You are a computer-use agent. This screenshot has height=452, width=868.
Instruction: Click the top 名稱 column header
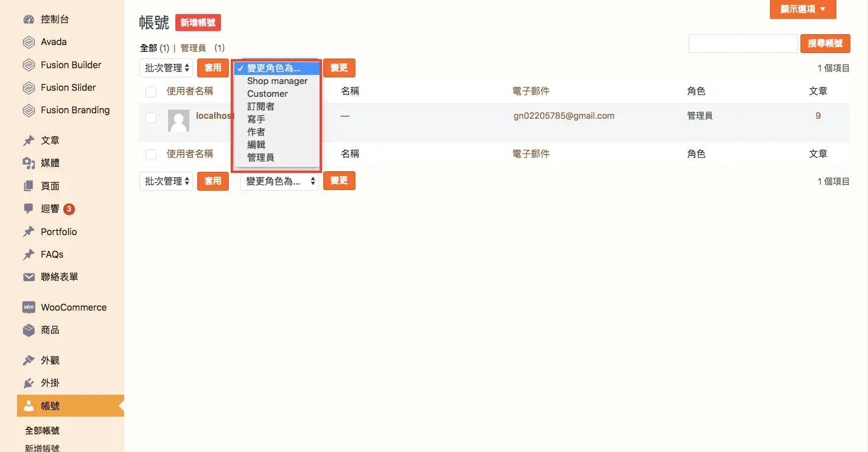pos(350,91)
